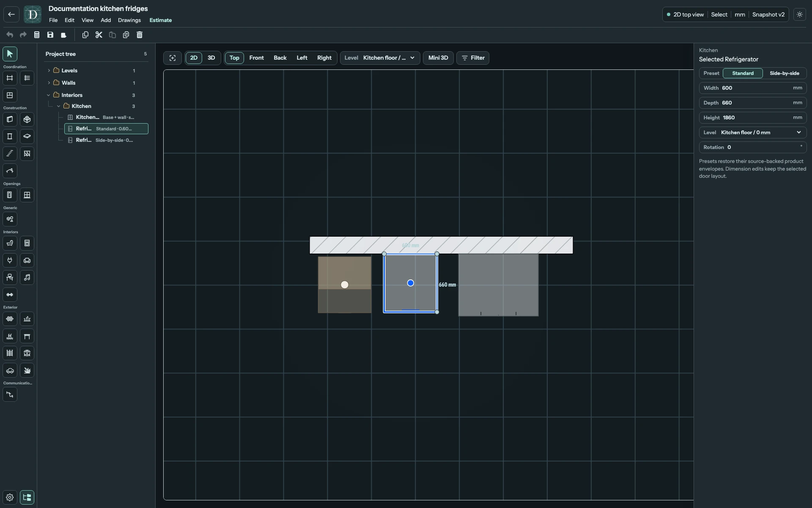Choose the electrical plug tool
Screen dimensions: 812x508
(x=10, y=260)
